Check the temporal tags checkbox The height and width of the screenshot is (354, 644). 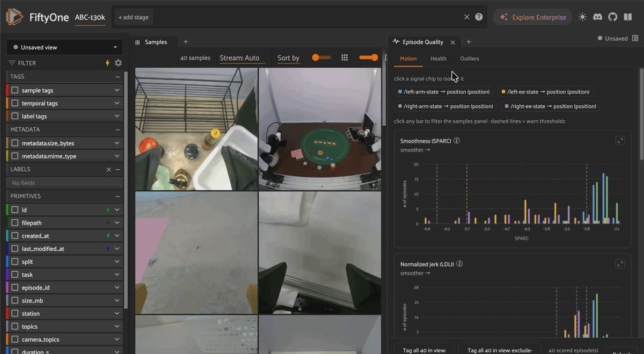tap(15, 103)
